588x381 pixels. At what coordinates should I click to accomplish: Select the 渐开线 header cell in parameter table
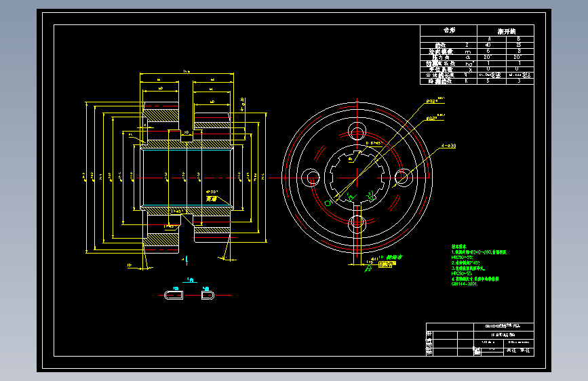505,31
